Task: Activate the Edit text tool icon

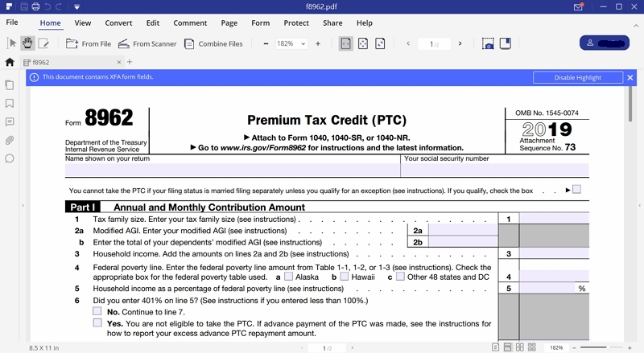Action: [x=43, y=43]
